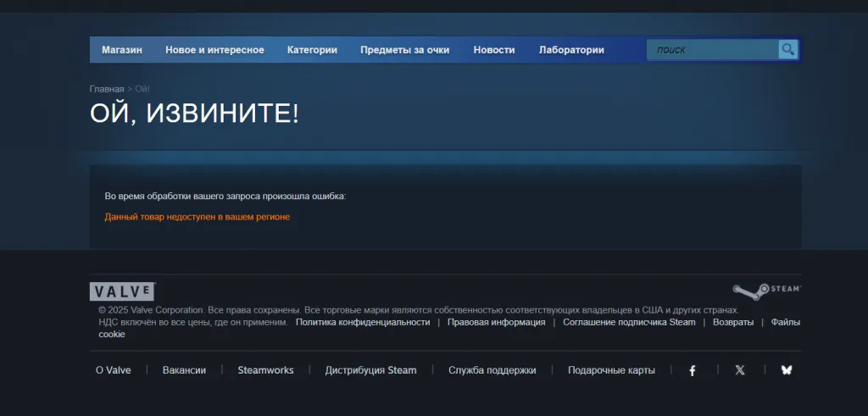Click the Steam logo in footer
868x416 pixels.
pos(766,291)
